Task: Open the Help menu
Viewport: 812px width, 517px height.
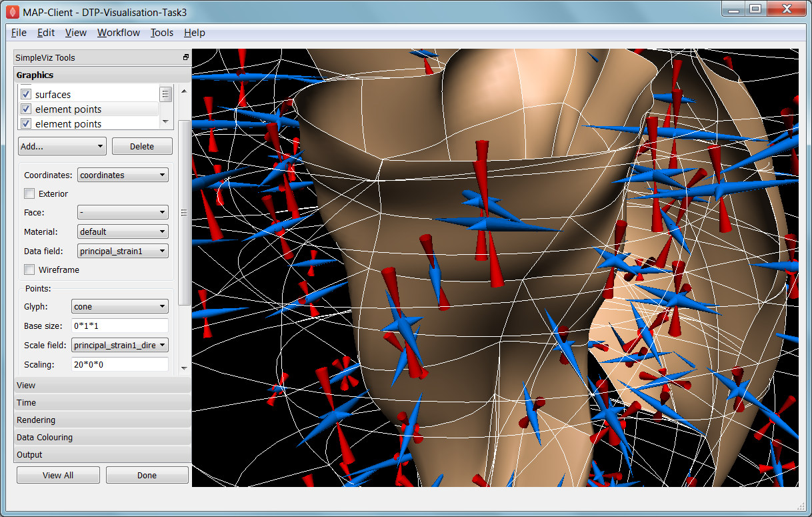Action: tap(195, 33)
